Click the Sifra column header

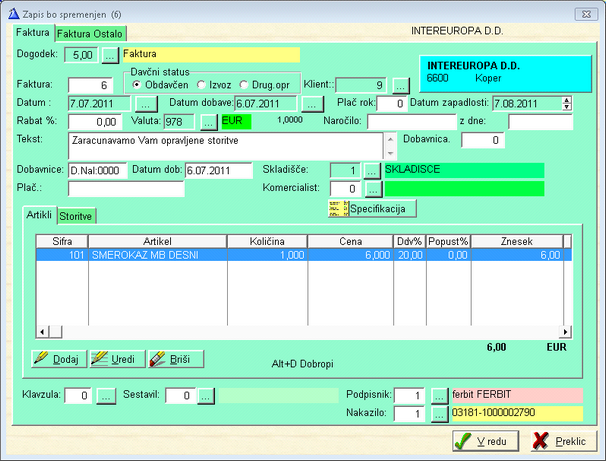[62, 242]
